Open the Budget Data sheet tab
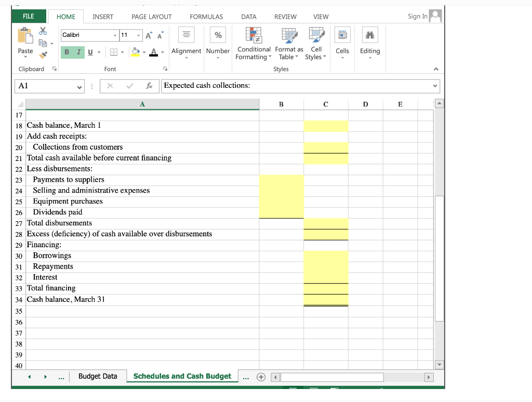Image resolution: width=532 pixels, height=402 pixels. click(98, 376)
